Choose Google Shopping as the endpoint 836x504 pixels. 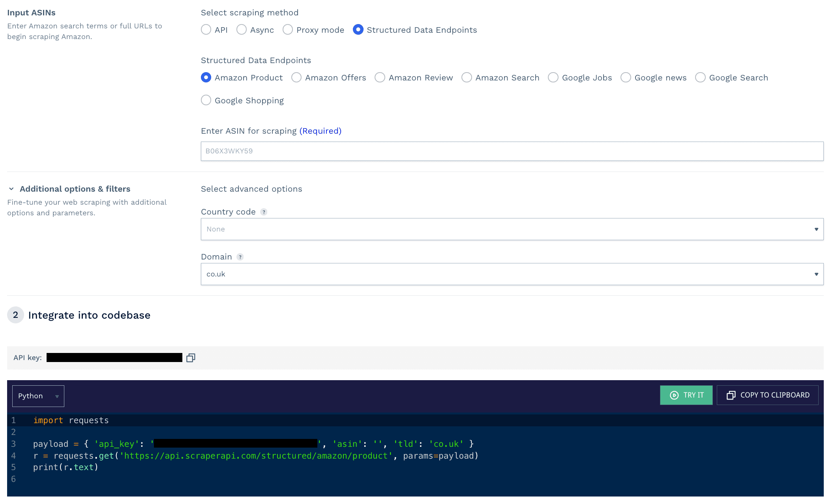(206, 100)
